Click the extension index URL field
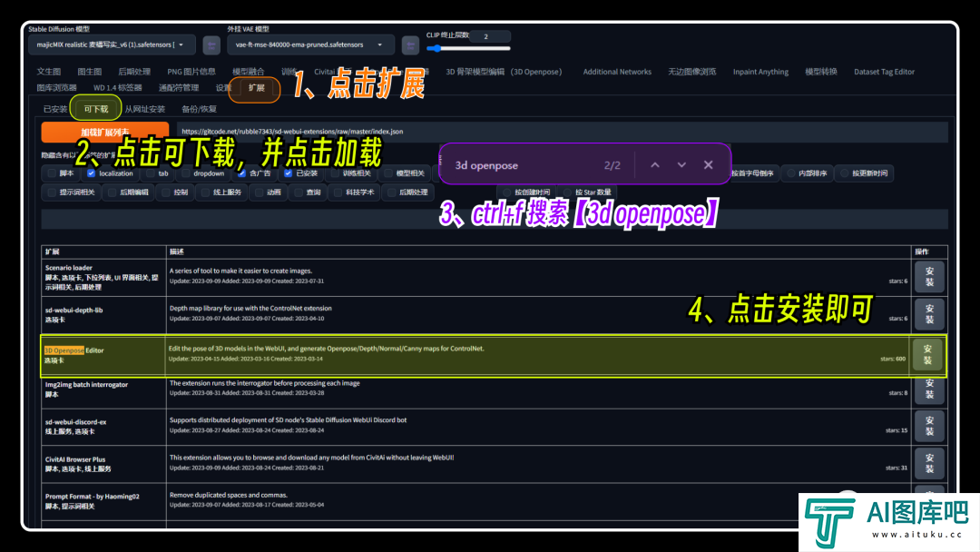The height and width of the screenshot is (552, 980). click(562, 132)
